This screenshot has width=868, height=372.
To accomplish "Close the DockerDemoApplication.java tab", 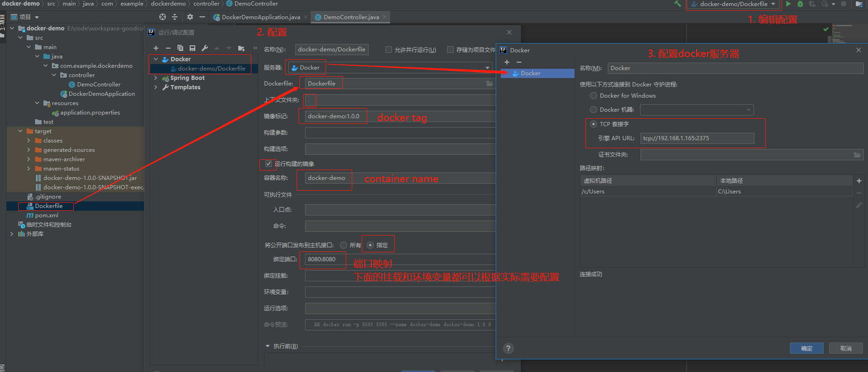I will tap(306, 17).
